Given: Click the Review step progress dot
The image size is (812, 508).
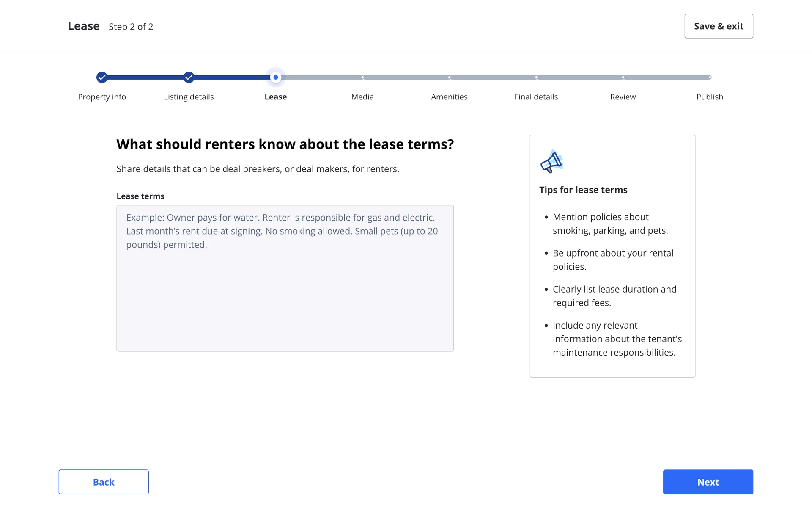Looking at the screenshot, I should [x=623, y=77].
